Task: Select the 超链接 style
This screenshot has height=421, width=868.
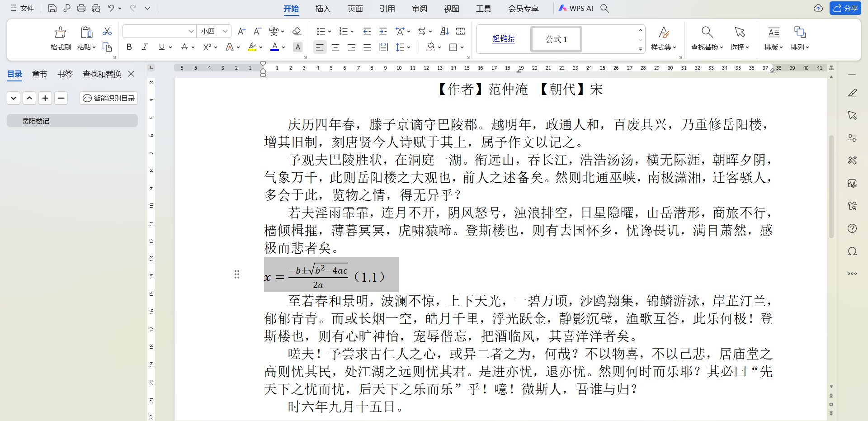Action: pos(504,39)
